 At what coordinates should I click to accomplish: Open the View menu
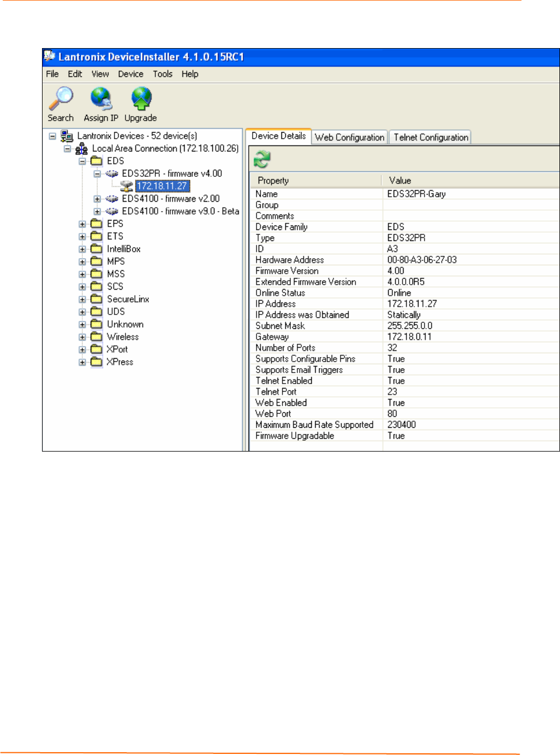[100, 74]
